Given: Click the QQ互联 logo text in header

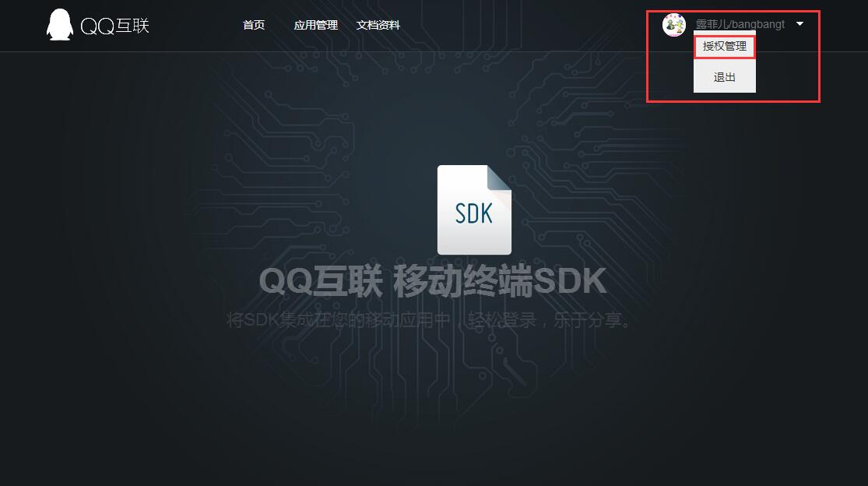Looking at the screenshot, I should click(115, 26).
